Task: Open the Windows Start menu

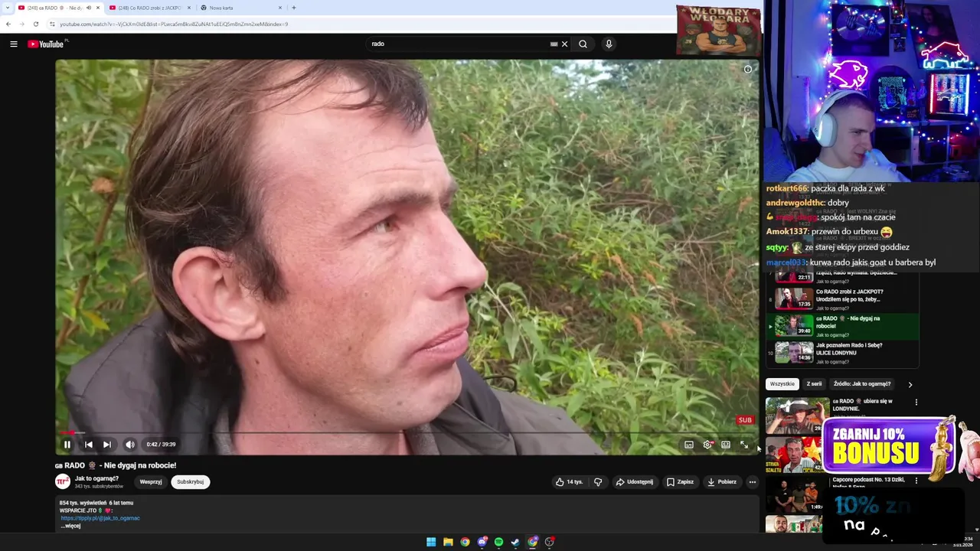Action: pyautogui.click(x=431, y=542)
